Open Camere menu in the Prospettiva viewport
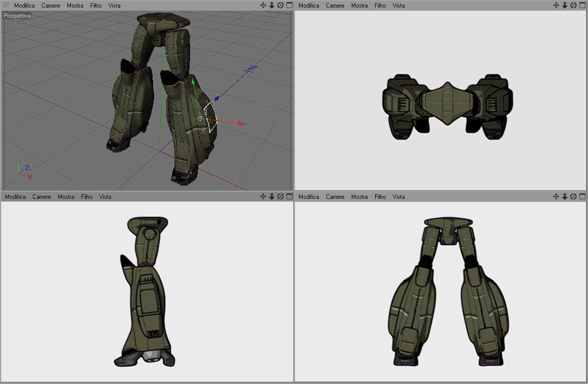Screen dimensions: 588x384 tap(51, 5)
